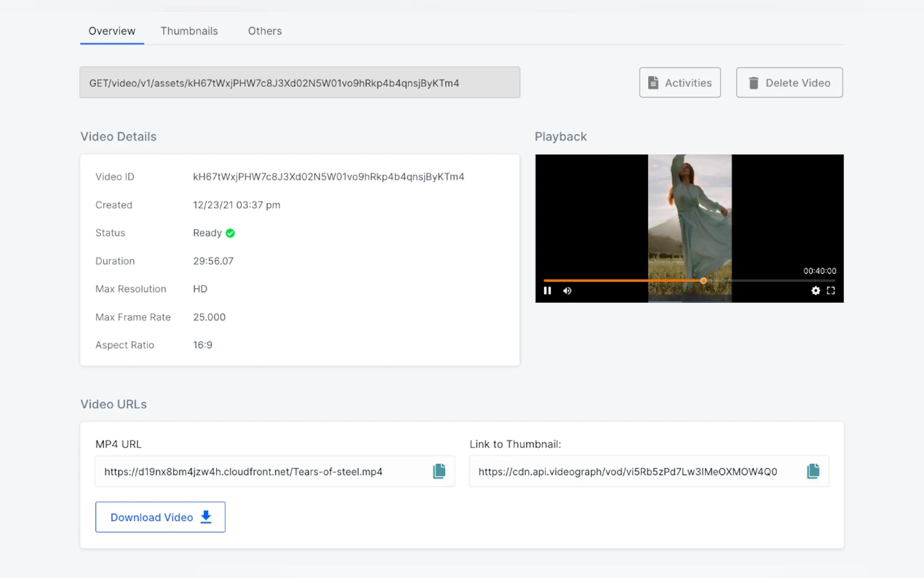Open the player settings gear

815,290
